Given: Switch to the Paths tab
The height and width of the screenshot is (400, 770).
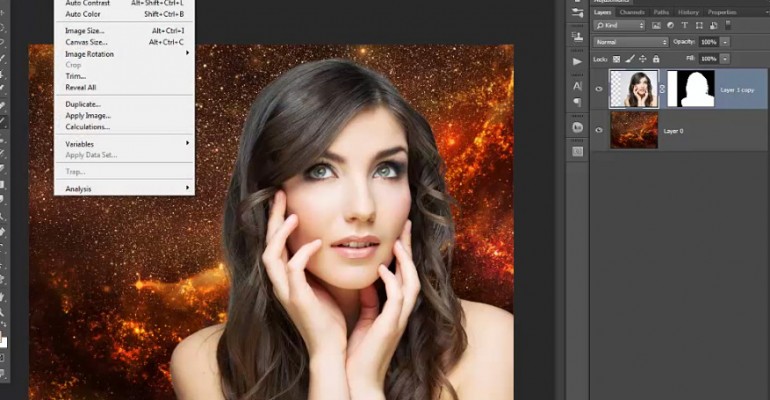Looking at the screenshot, I should click(x=661, y=12).
